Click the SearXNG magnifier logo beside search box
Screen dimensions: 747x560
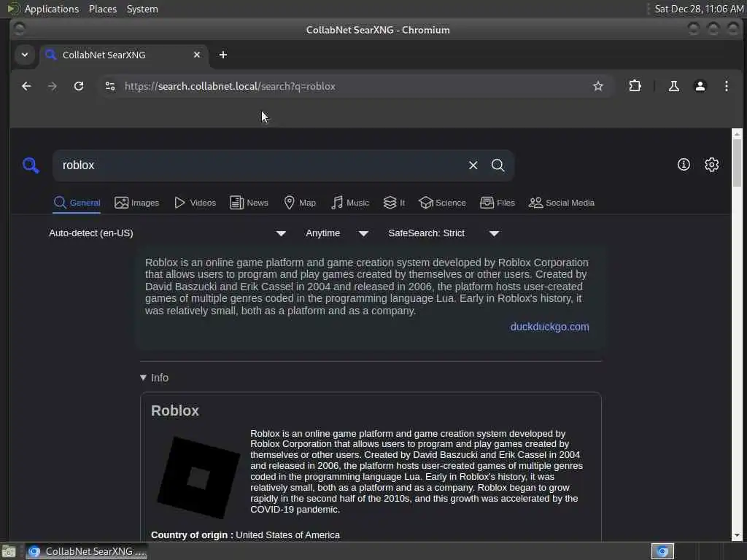(31, 166)
